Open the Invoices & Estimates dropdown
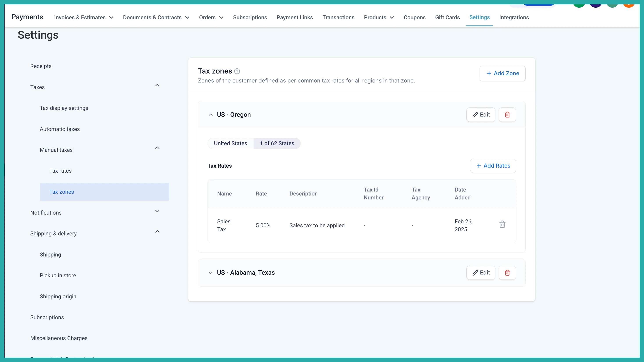Image resolution: width=644 pixels, height=362 pixels. (x=84, y=18)
